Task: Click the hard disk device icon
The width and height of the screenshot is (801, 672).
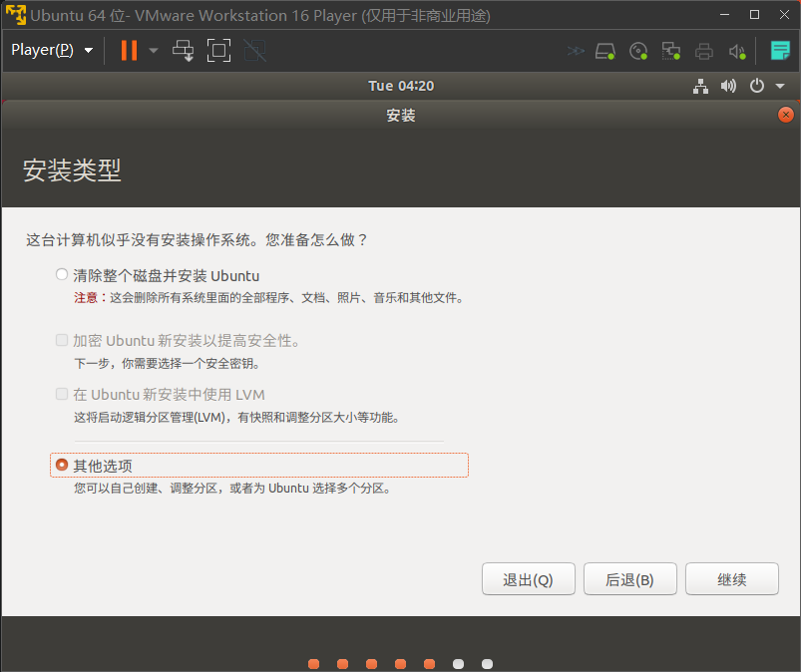Action: [605, 51]
